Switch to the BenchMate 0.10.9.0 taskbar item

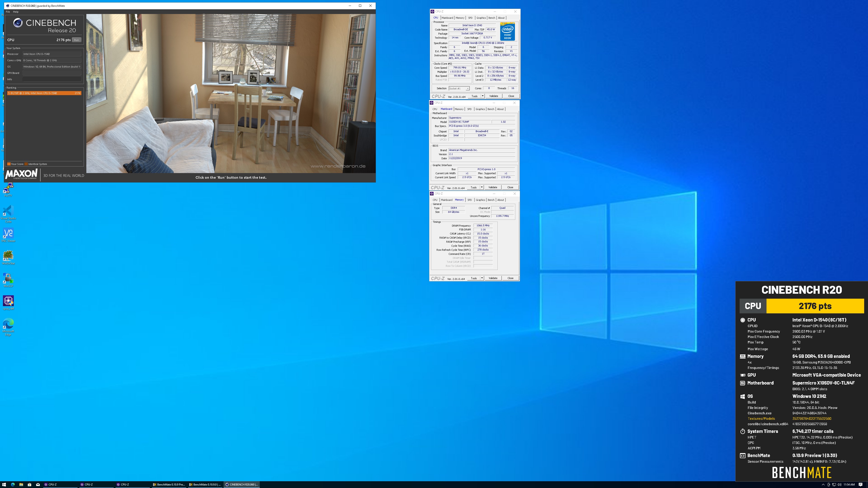click(205, 485)
